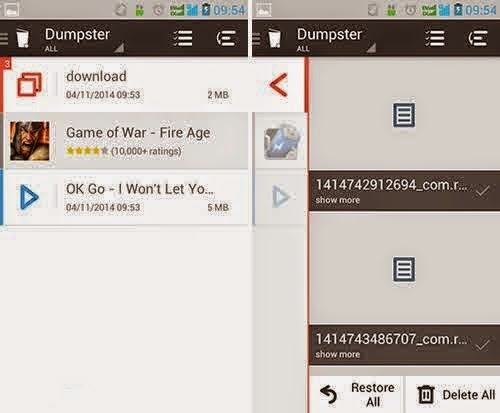Tap the multi-select checklist icon in right screen
500x413 pixels.
pyautogui.click(x=435, y=38)
